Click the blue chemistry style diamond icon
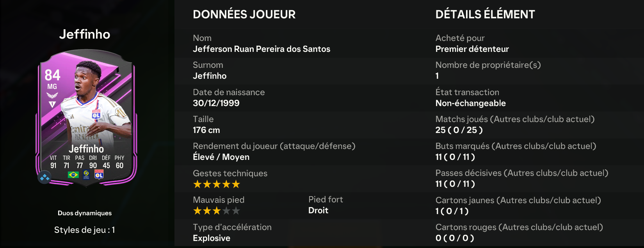The image size is (644, 248). (44, 178)
